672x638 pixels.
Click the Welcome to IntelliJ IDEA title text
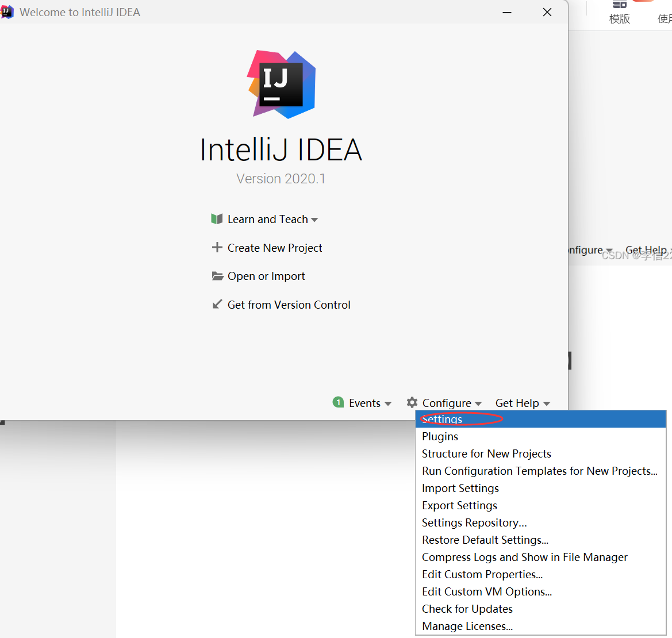80,12
